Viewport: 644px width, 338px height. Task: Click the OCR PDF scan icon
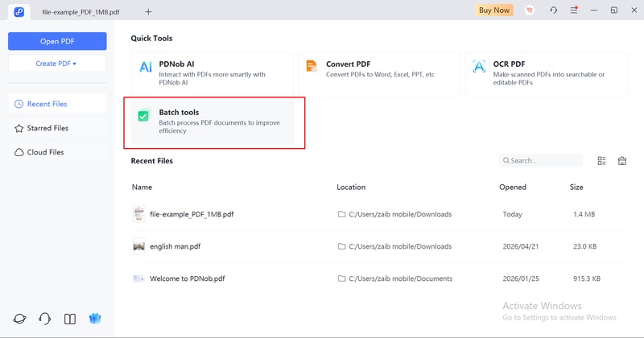point(479,66)
